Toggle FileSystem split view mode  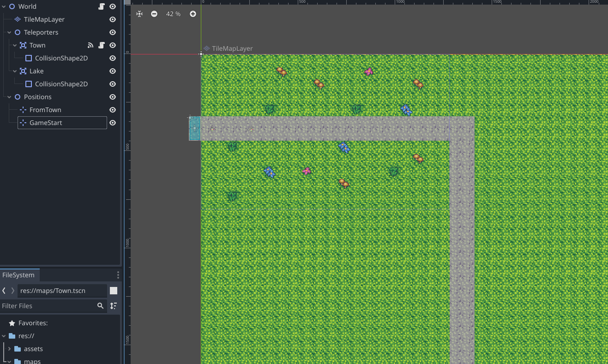pyautogui.click(x=114, y=291)
